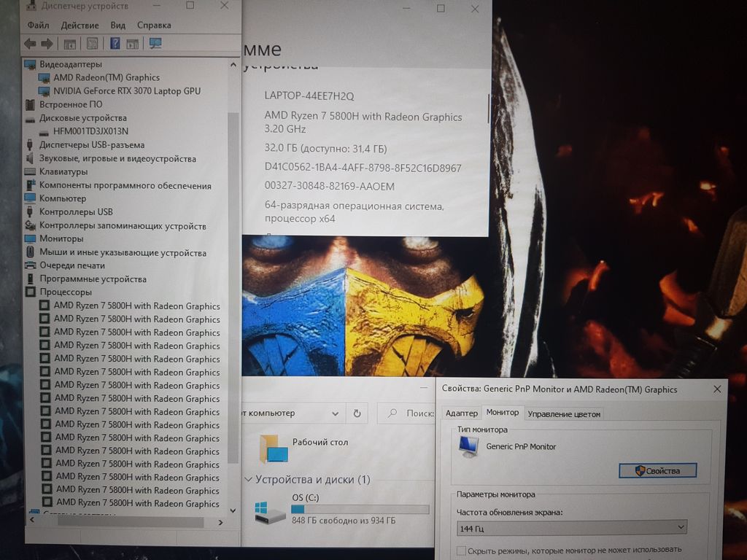Open the Explorer address bar history dropdown
The width and height of the screenshot is (747, 560).
pyautogui.click(x=336, y=413)
